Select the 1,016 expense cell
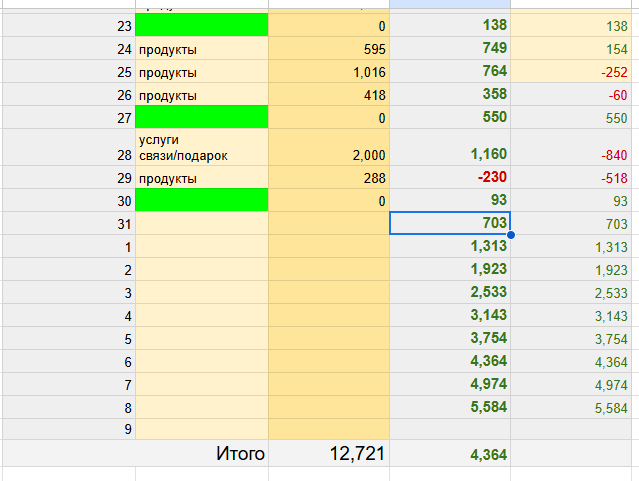The height and width of the screenshot is (481, 639). click(328, 71)
